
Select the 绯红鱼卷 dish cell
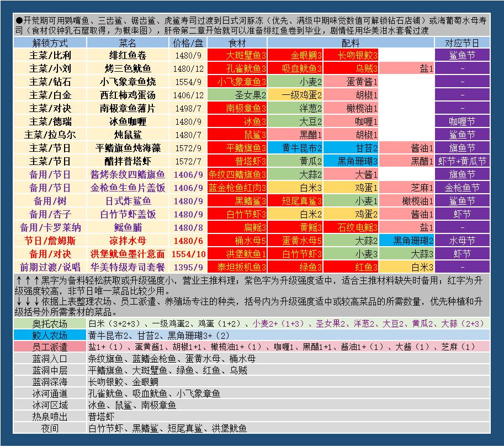128,55
